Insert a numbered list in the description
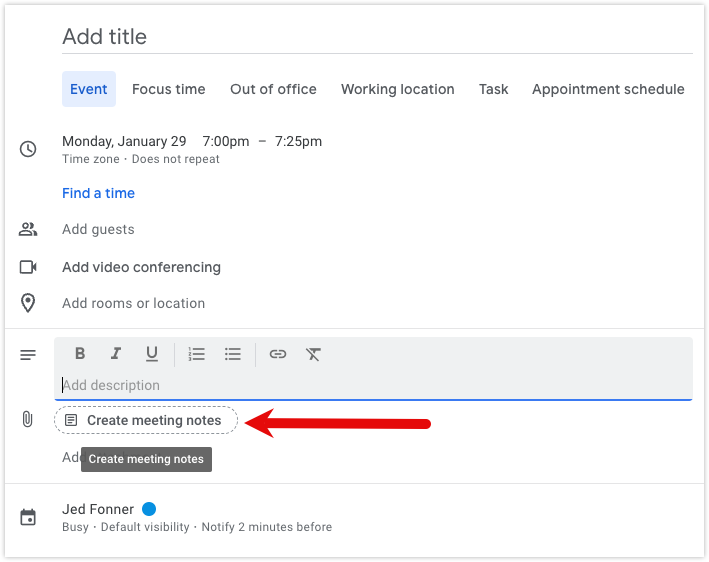 click(197, 354)
